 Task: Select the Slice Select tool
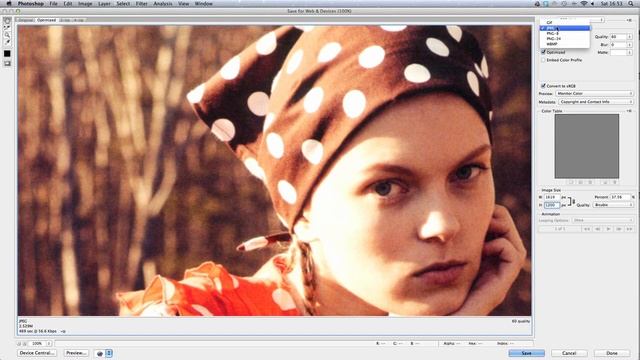pos(7,28)
